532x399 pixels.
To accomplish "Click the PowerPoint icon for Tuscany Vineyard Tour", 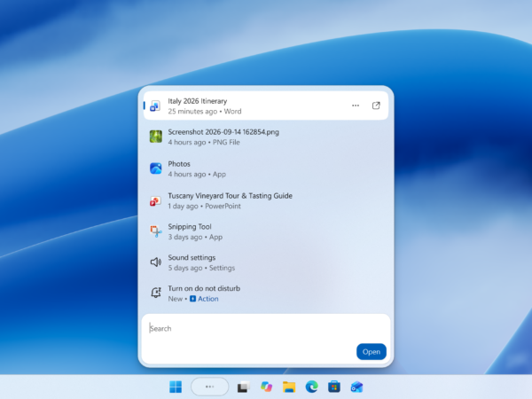I will 155,201.
